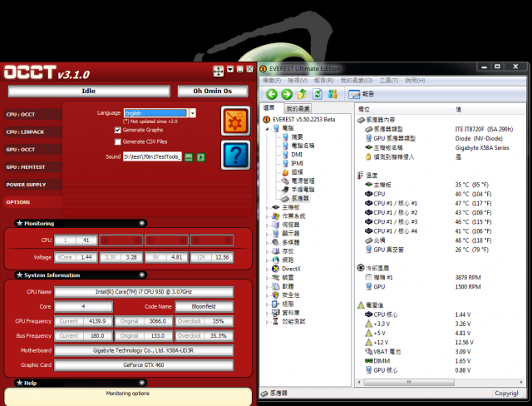The width and height of the screenshot is (532, 406).
Task: Click the Gigabyte X58A Series value
Action: [x=482, y=147]
